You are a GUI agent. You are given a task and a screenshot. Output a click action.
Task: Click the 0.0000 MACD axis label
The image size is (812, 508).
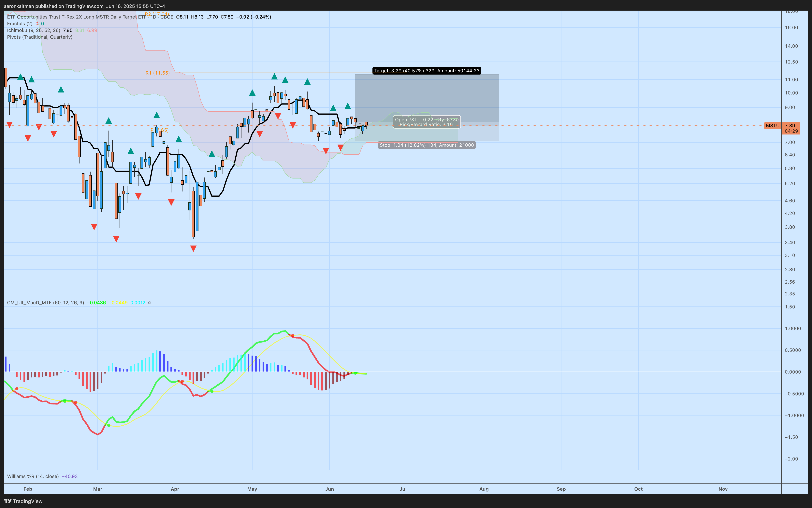point(793,372)
